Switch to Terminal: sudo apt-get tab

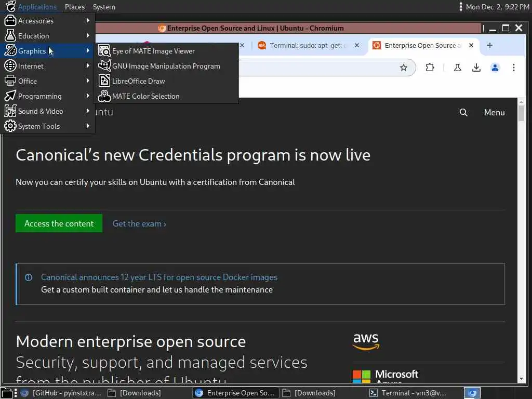coord(307,45)
